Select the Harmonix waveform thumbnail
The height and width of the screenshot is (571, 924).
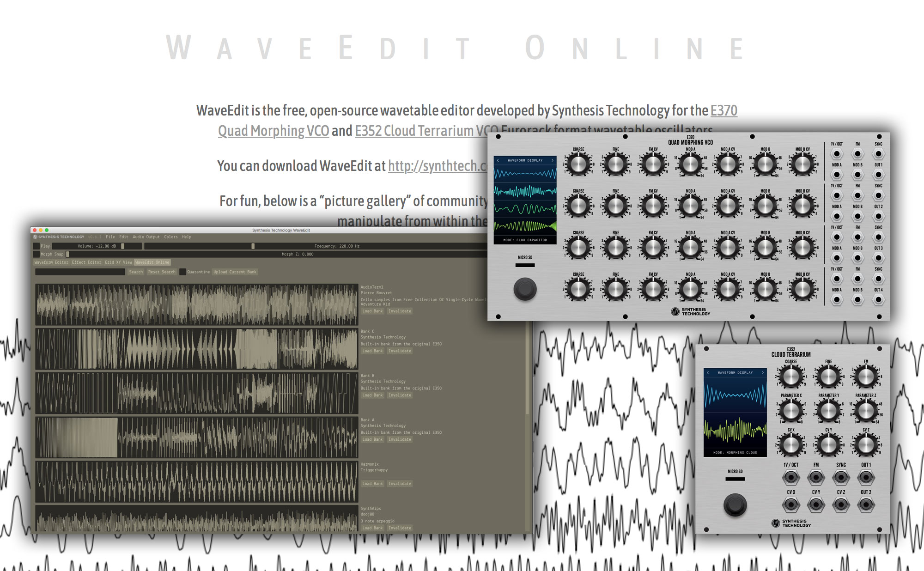point(197,482)
